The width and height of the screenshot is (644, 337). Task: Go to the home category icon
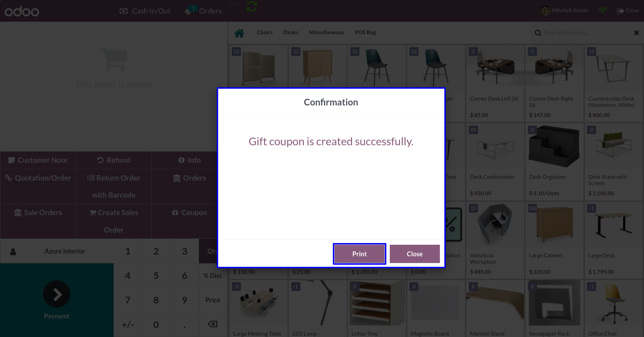tap(239, 33)
